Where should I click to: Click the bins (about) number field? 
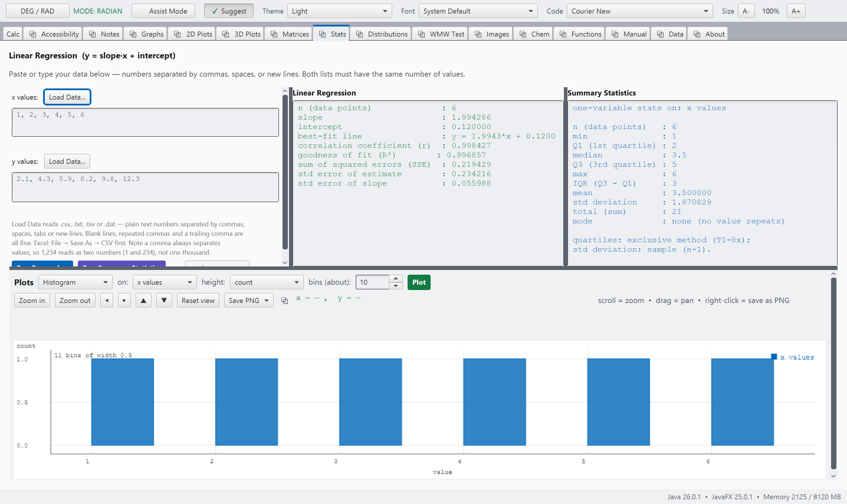click(372, 282)
